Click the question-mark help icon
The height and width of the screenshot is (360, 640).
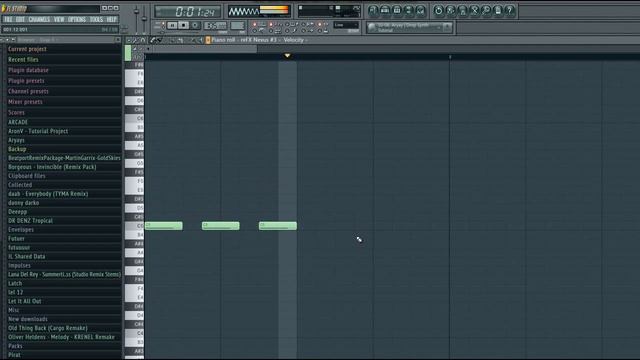coord(509,10)
